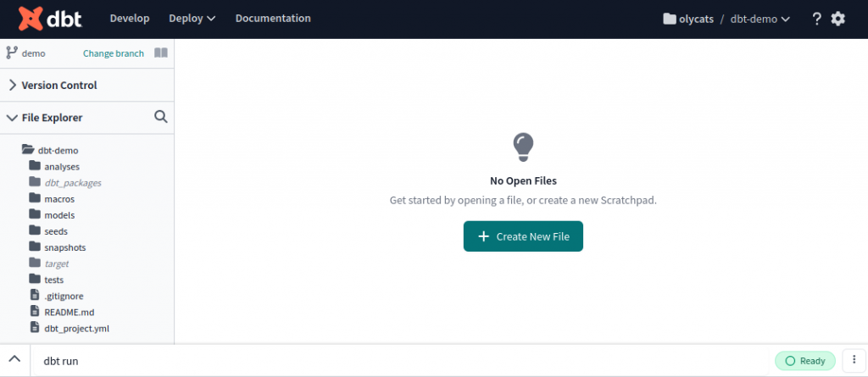Click the dbt-demo open folder icon
This screenshot has height=377, width=868.
pyautogui.click(x=28, y=149)
